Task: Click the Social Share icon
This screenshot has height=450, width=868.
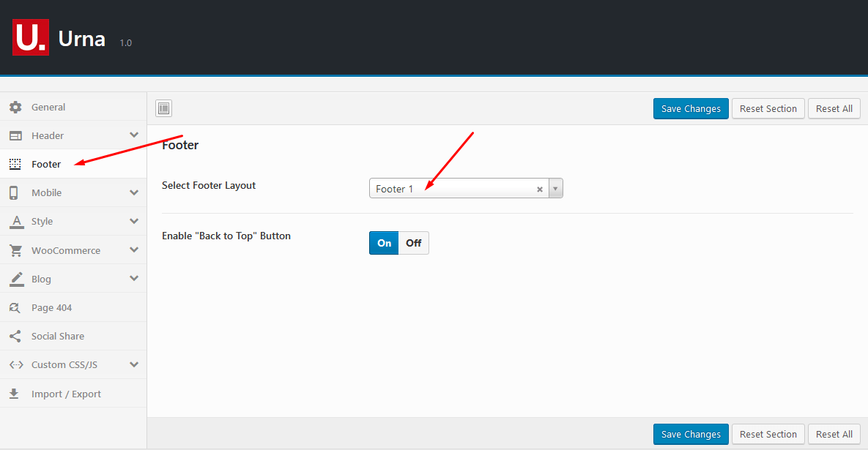Action: tap(15, 336)
